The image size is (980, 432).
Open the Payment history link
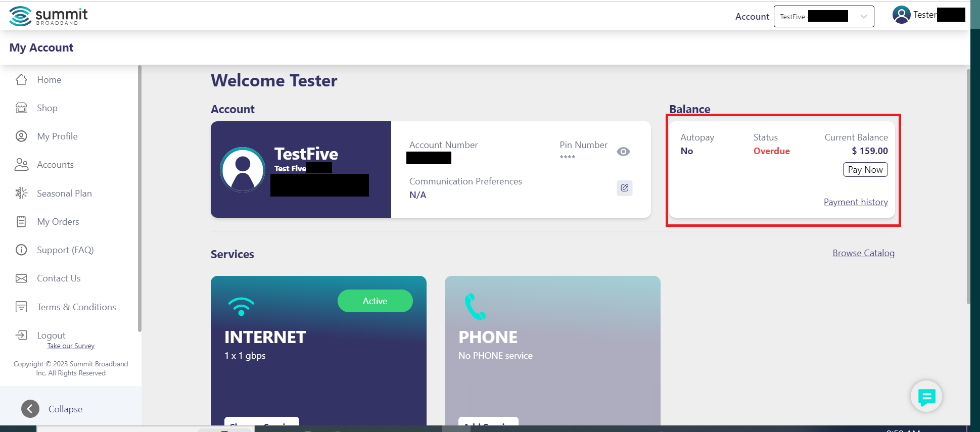coord(855,202)
